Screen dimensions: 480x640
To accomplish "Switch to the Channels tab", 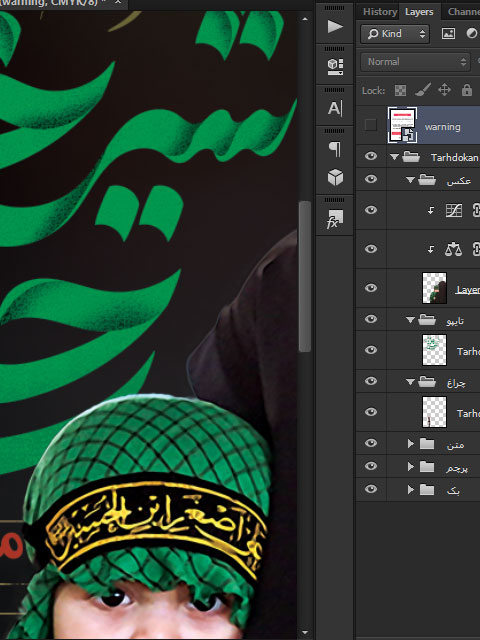I will 463,12.
